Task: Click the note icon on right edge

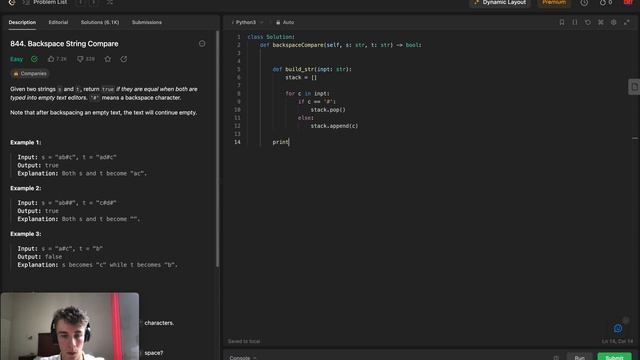Action: point(634,87)
